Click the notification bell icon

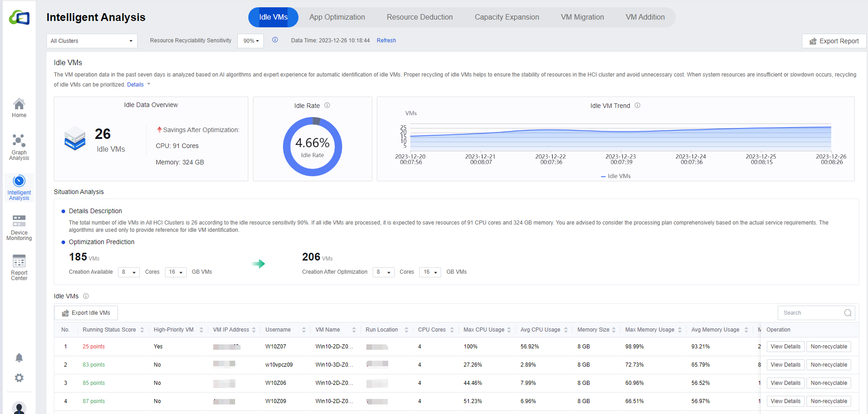point(19,358)
